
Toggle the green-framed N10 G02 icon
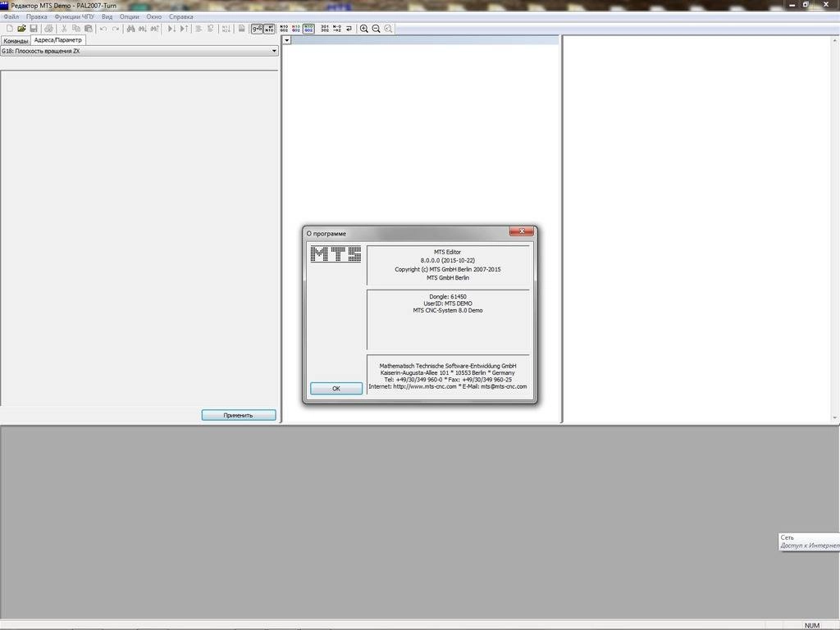308,29
